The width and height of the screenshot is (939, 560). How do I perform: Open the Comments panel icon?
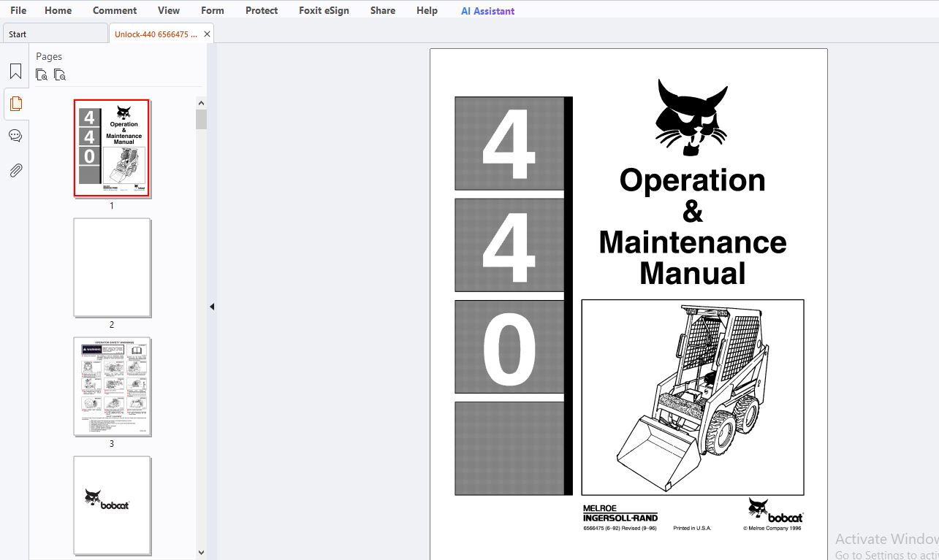coord(15,136)
